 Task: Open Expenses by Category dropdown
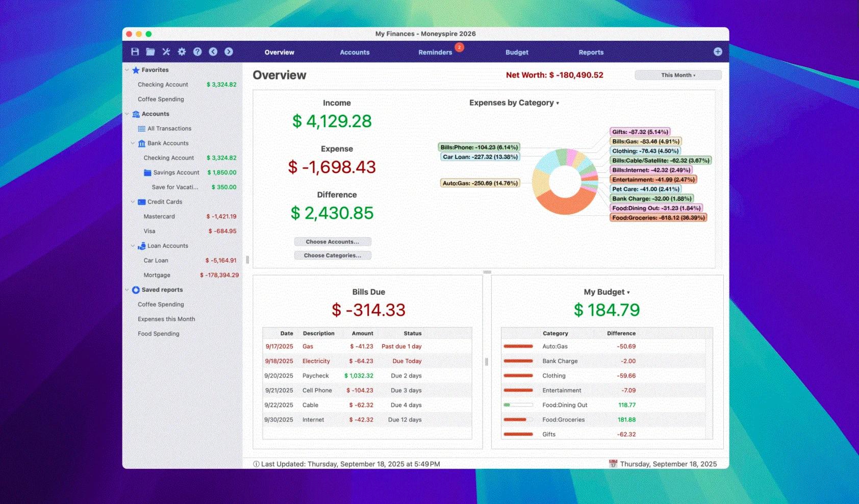514,103
